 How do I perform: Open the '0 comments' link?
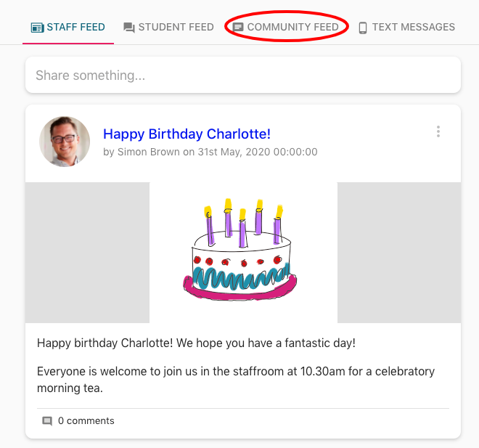(86, 421)
